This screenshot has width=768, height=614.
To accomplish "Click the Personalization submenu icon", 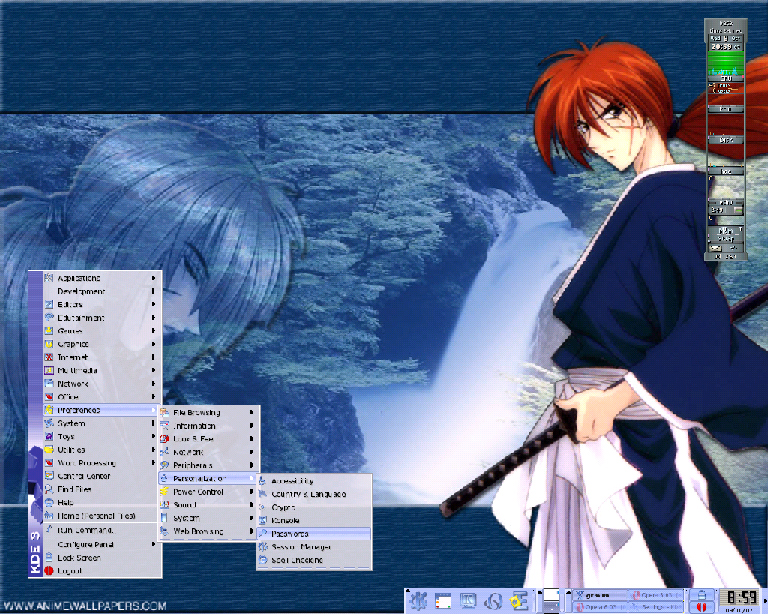I will [x=165, y=478].
